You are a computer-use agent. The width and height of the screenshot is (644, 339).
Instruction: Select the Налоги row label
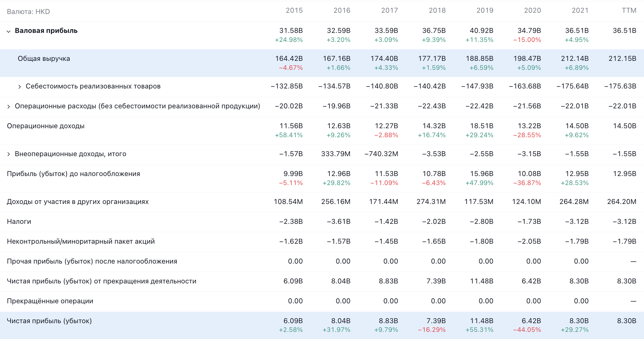(19, 222)
